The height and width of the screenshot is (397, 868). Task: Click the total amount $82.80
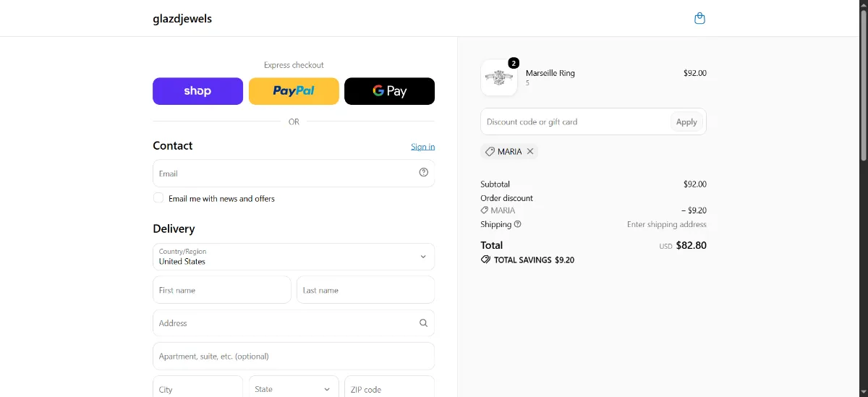[692, 245]
